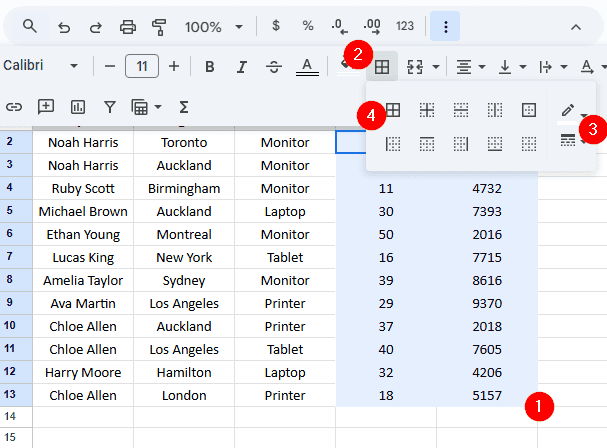This screenshot has width=607, height=448.
Task: Apply right border
Action: (x=461, y=144)
